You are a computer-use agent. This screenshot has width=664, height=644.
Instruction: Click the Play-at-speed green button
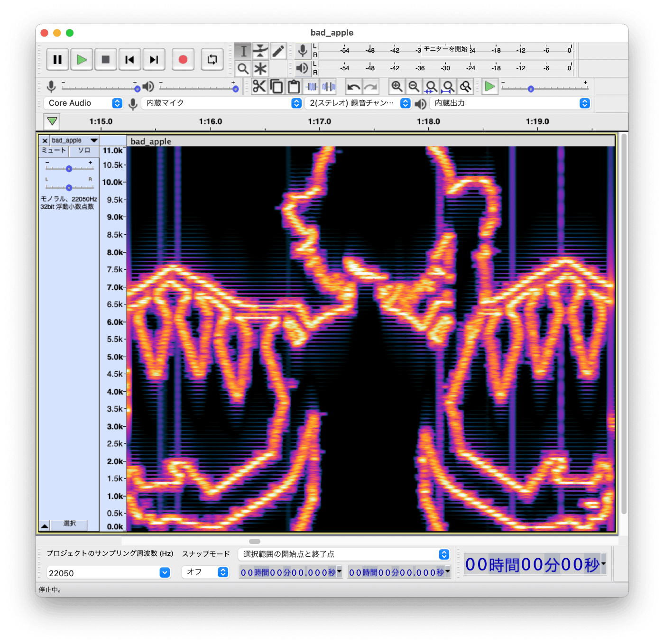[x=489, y=86]
